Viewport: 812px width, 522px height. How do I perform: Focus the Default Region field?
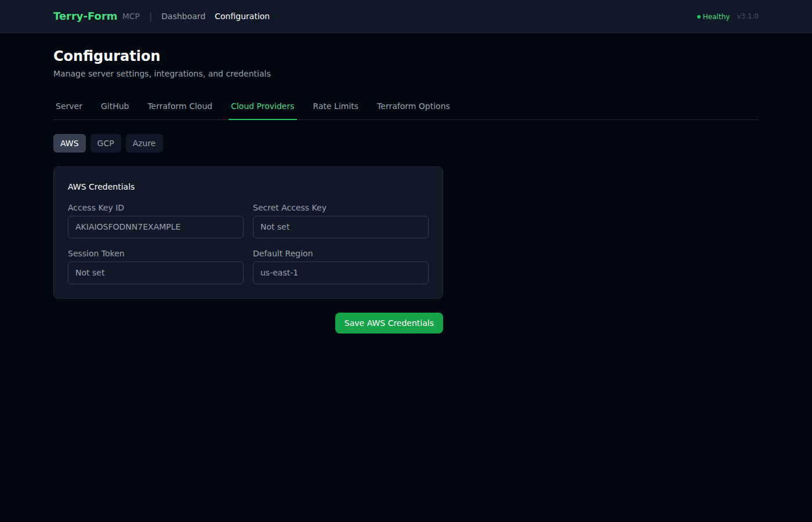click(x=340, y=273)
